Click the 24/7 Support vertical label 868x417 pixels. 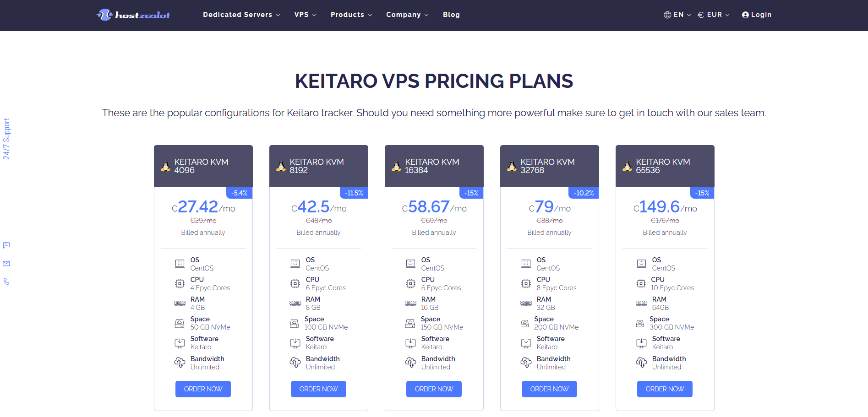pyautogui.click(x=6, y=139)
